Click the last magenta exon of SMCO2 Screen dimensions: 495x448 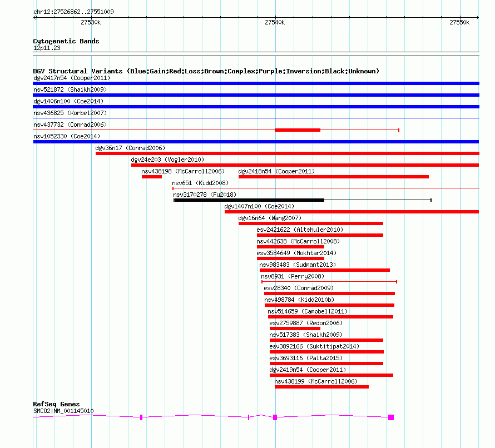click(391, 417)
